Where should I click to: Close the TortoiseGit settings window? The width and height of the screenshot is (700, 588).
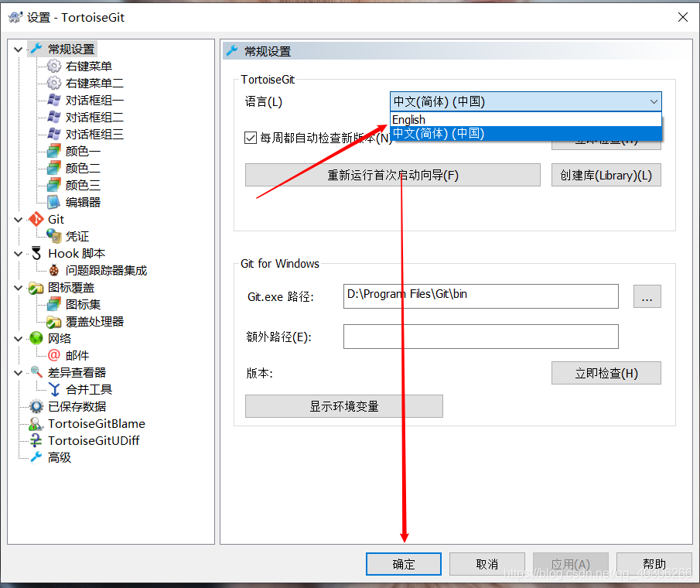682,17
